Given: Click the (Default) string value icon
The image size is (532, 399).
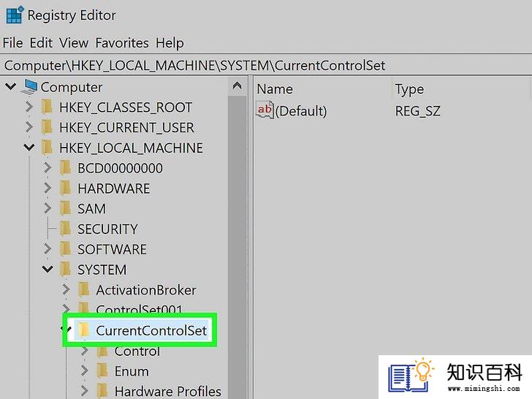Looking at the screenshot, I should [265, 110].
